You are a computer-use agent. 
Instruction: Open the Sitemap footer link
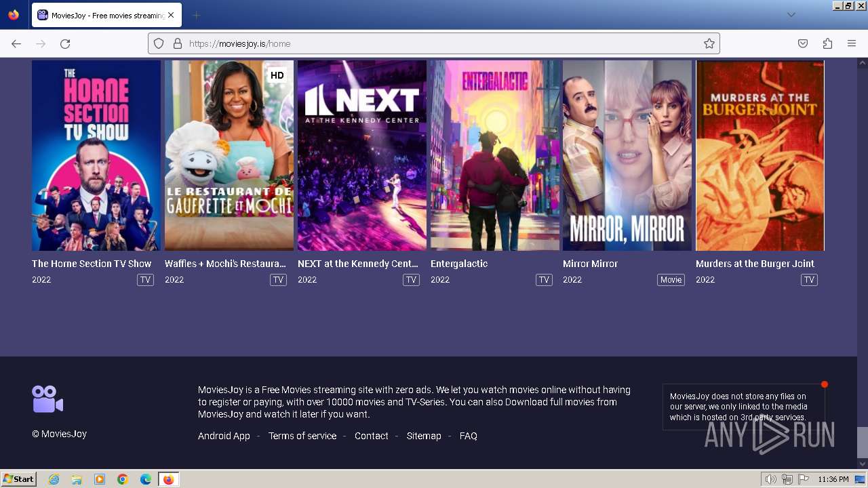coord(424,436)
